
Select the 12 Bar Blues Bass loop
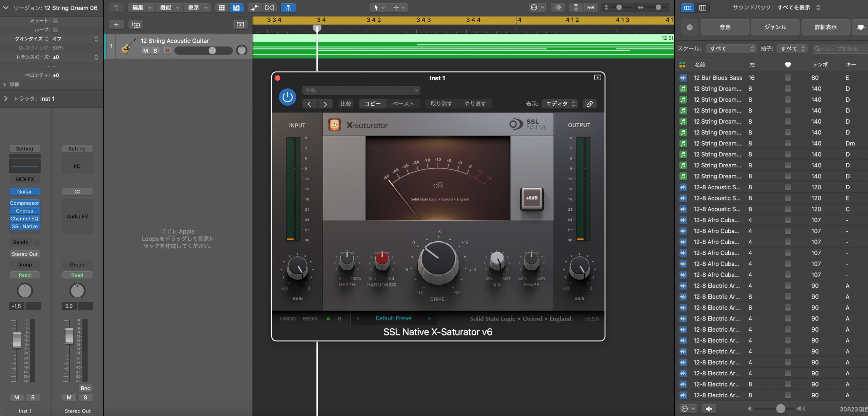pyautogui.click(x=771, y=78)
